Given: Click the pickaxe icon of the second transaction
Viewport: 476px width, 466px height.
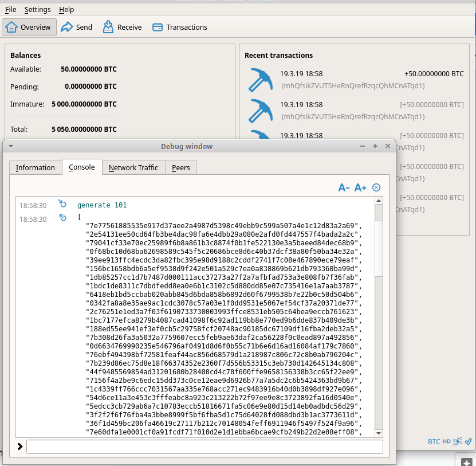Looking at the screenshot, I should (260, 111).
